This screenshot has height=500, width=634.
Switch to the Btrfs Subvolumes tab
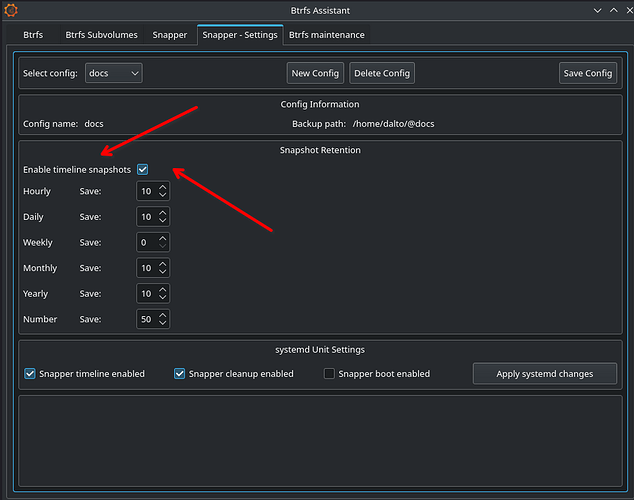click(103, 35)
